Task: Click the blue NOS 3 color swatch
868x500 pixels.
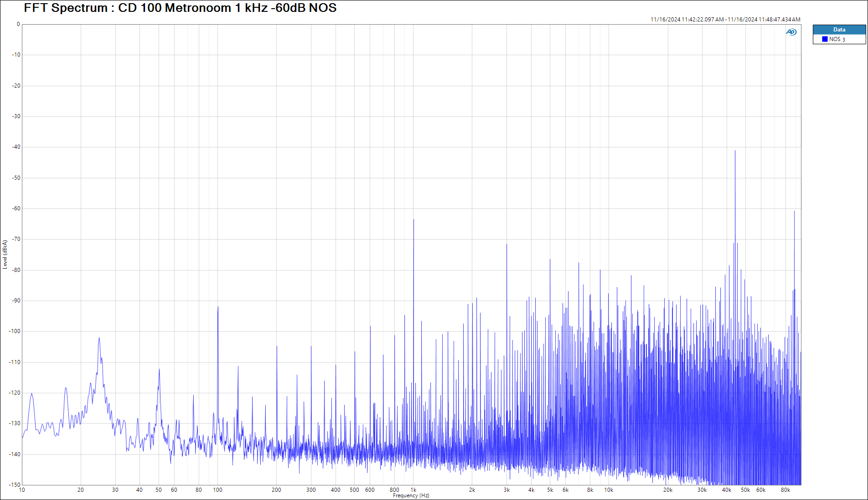Action: tap(825, 39)
